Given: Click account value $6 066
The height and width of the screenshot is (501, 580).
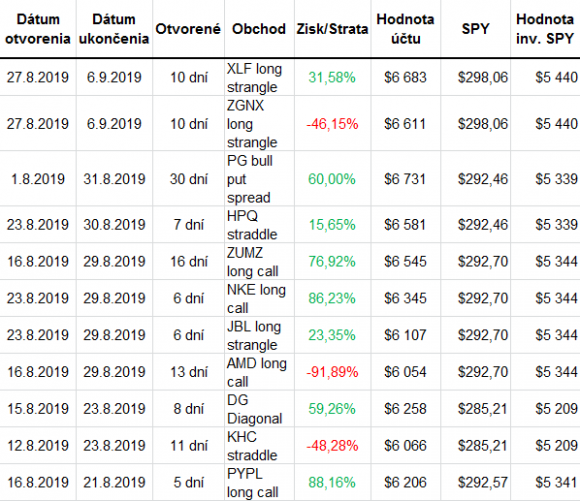Looking at the screenshot, I should [405, 446].
